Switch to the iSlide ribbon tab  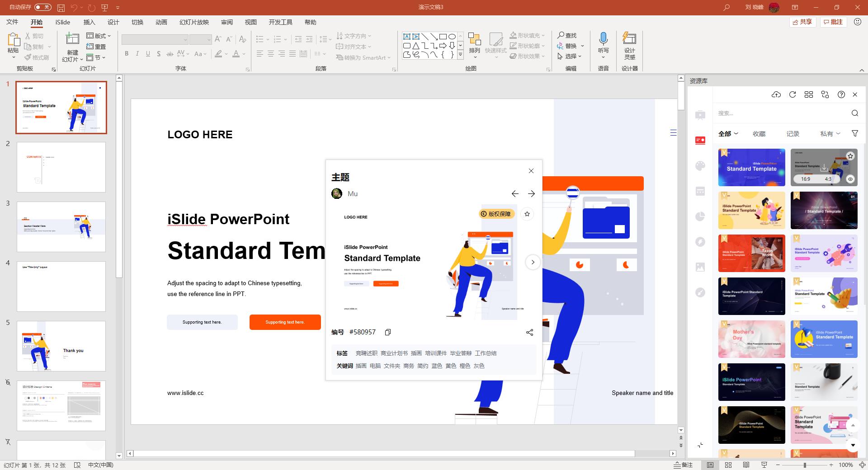click(x=63, y=22)
